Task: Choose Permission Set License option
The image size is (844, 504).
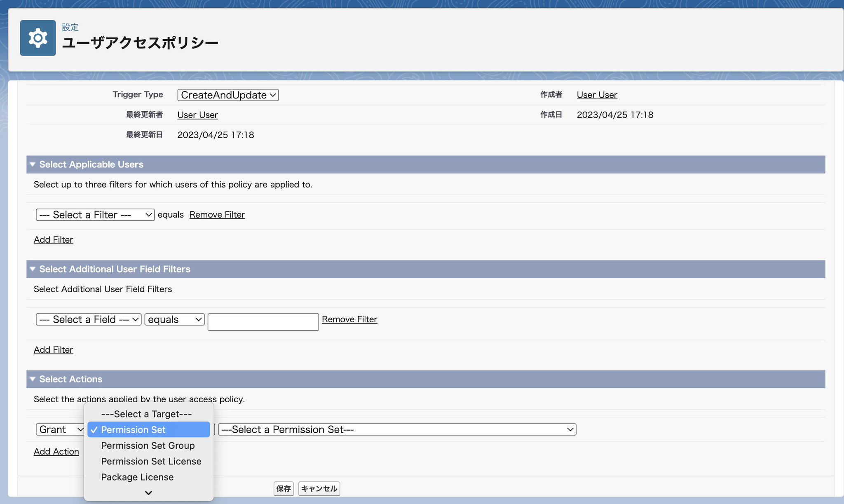Action: pyautogui.click(x=151, y=461)
